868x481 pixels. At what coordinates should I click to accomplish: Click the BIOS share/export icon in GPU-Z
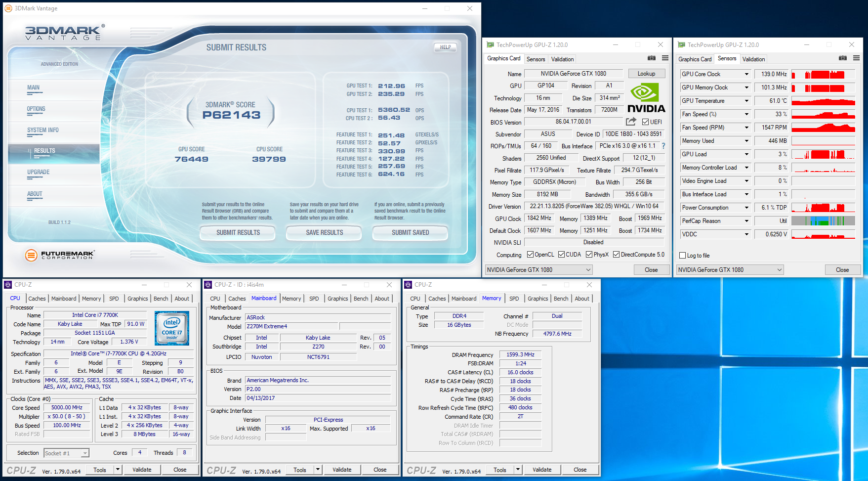[x=631, y=121]
